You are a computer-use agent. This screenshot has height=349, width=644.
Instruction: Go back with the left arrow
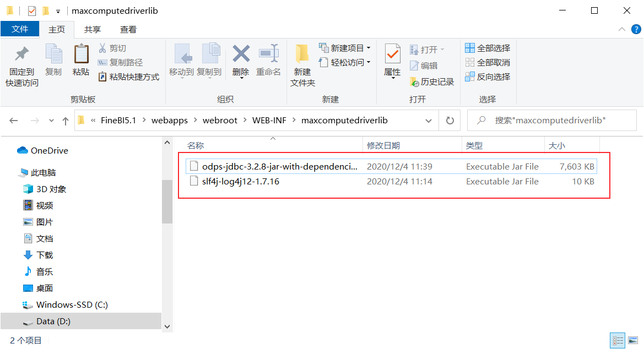14,121
